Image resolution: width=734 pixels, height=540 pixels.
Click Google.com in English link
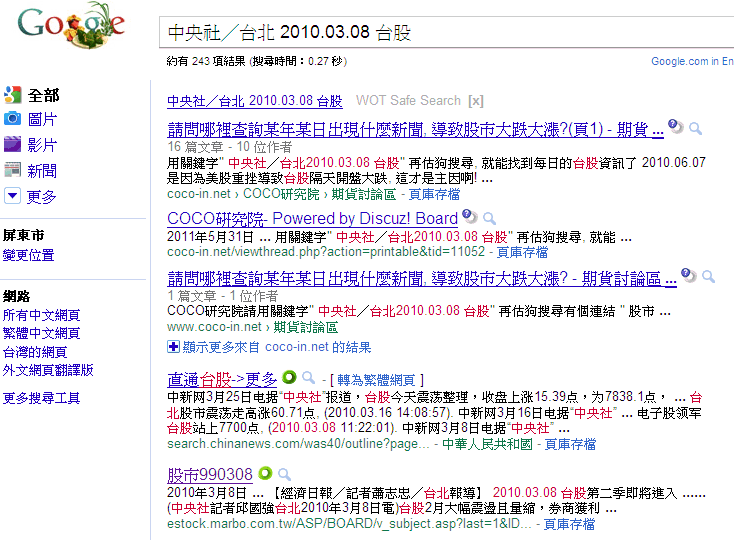tap(692, 61)
